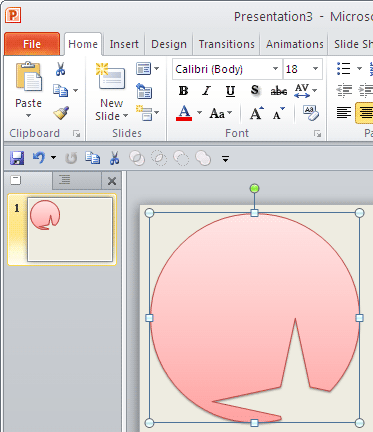Expand the Undo history dropdown

(53, 158)
